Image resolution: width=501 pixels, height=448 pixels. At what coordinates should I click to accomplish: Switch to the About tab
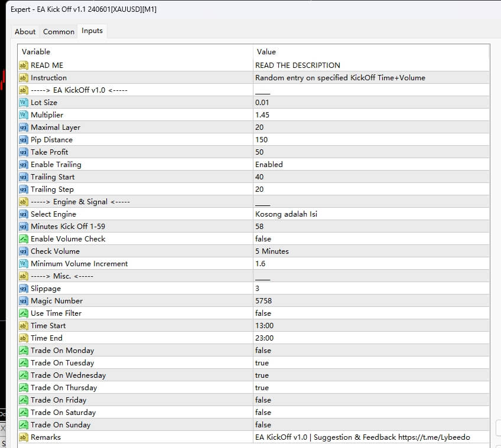pos(25,32)
